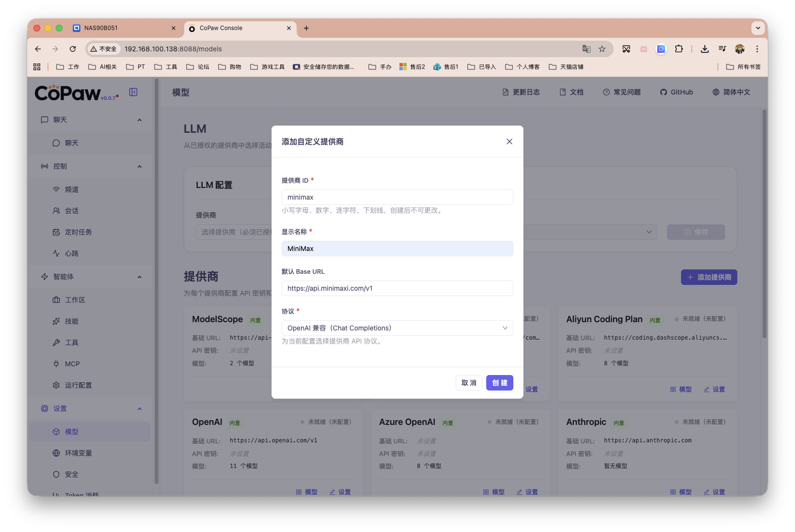
Task: Collapse the sidebar with the toggle icon
Action: (133, 92)
